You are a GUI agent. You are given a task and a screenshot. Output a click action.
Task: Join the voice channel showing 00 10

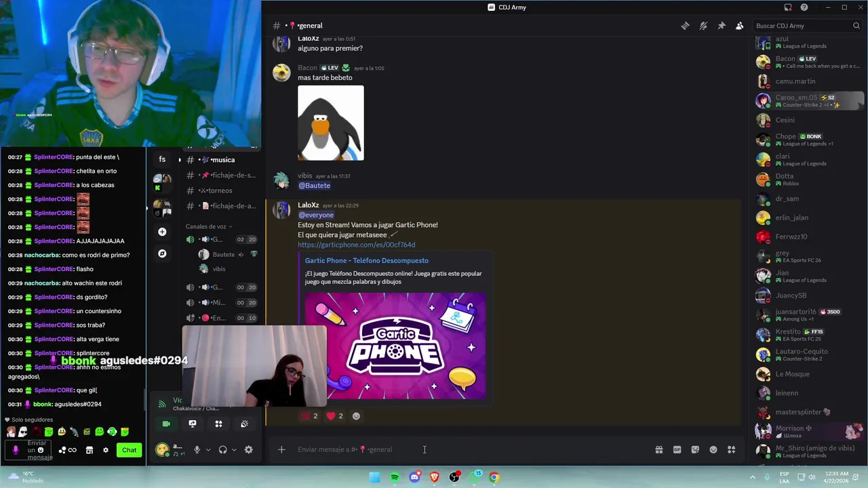point(222,318)
